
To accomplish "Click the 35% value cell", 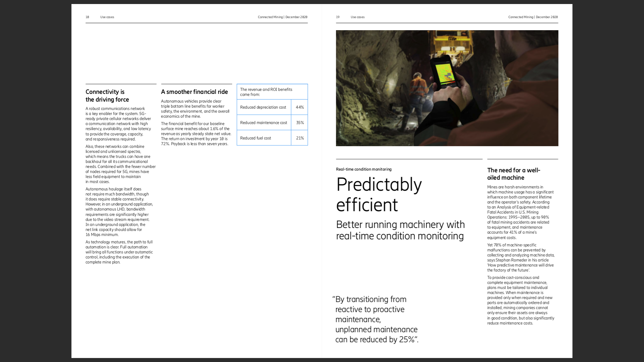I will click(x=300, y=123).
